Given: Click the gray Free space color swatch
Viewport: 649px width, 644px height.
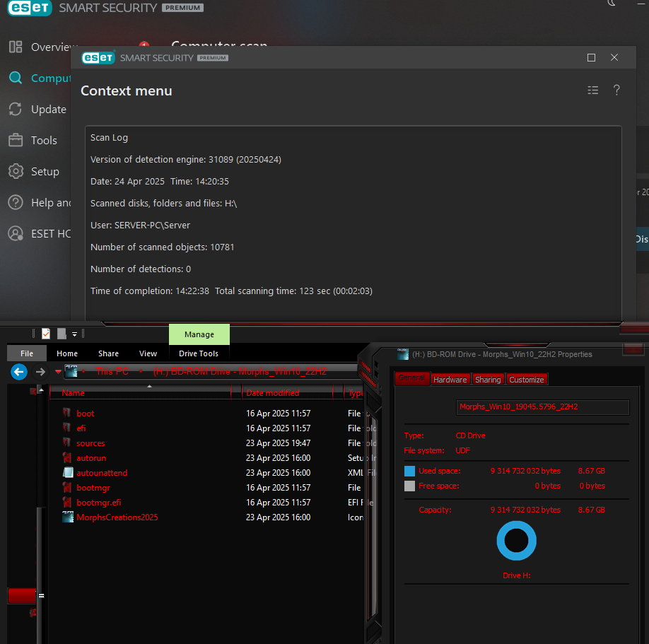Looking at the screenshot, I should [409, 486].
